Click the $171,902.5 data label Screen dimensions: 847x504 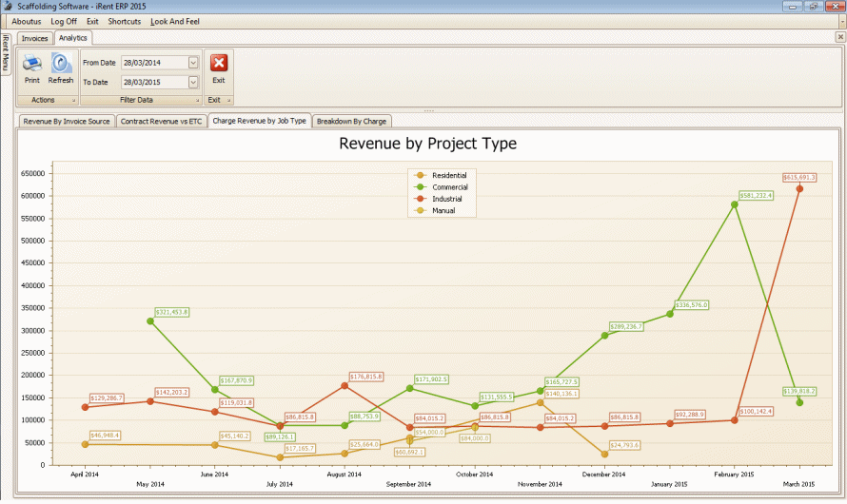pos(431,379)
